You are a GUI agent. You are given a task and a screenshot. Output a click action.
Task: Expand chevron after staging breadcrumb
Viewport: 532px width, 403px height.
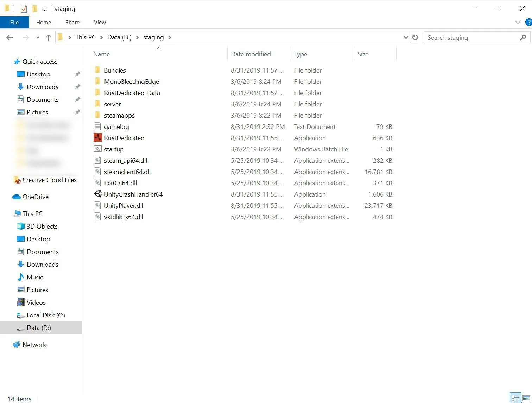coord(170,37)
